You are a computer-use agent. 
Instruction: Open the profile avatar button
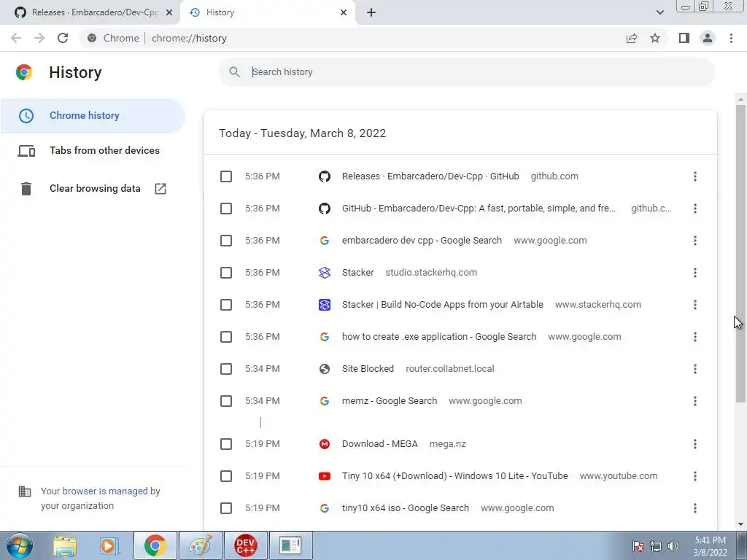point(708,38)
